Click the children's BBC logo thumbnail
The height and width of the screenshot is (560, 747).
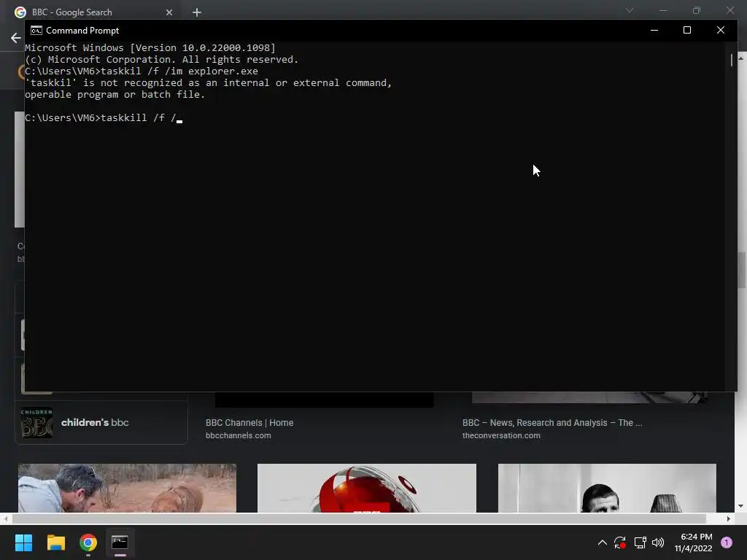[36, 423]
